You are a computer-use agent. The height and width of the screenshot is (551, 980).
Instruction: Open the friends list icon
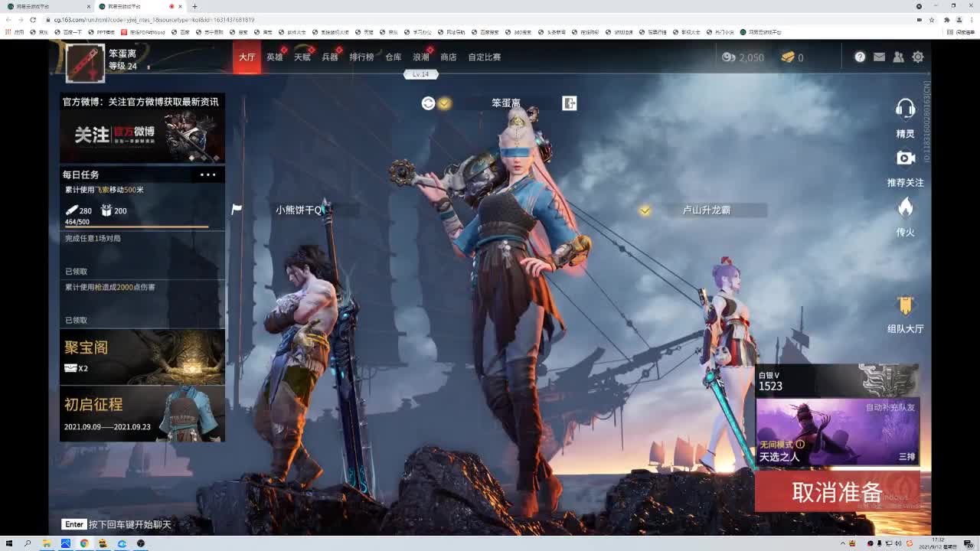[x=899, y=57]
